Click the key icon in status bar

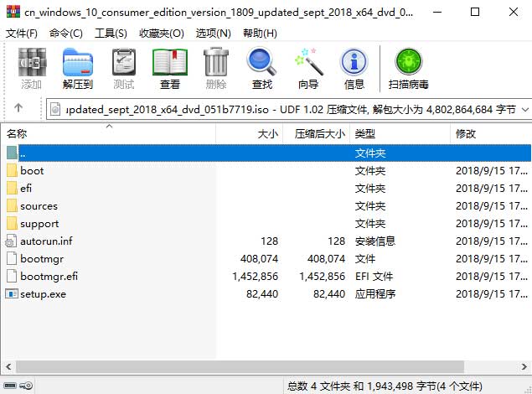point(26,386)
